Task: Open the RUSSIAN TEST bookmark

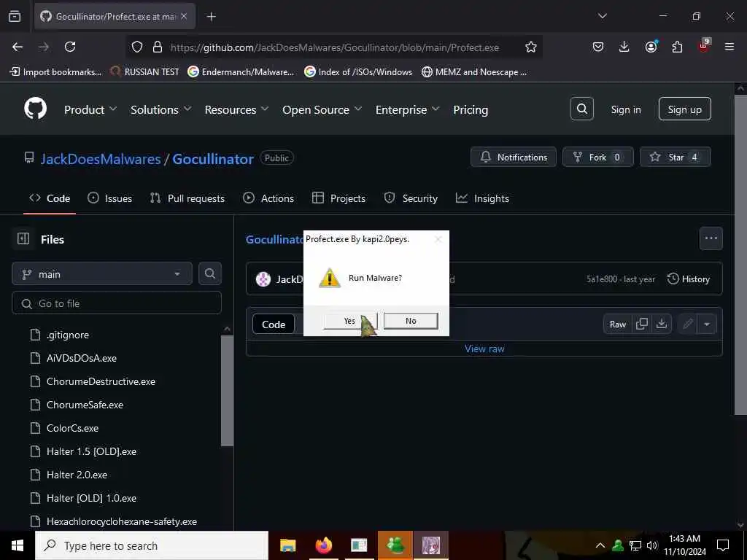Action: coord(145,72)
